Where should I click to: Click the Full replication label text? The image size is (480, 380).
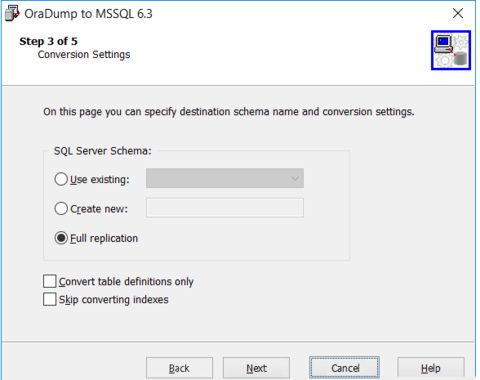coord(104,238)
